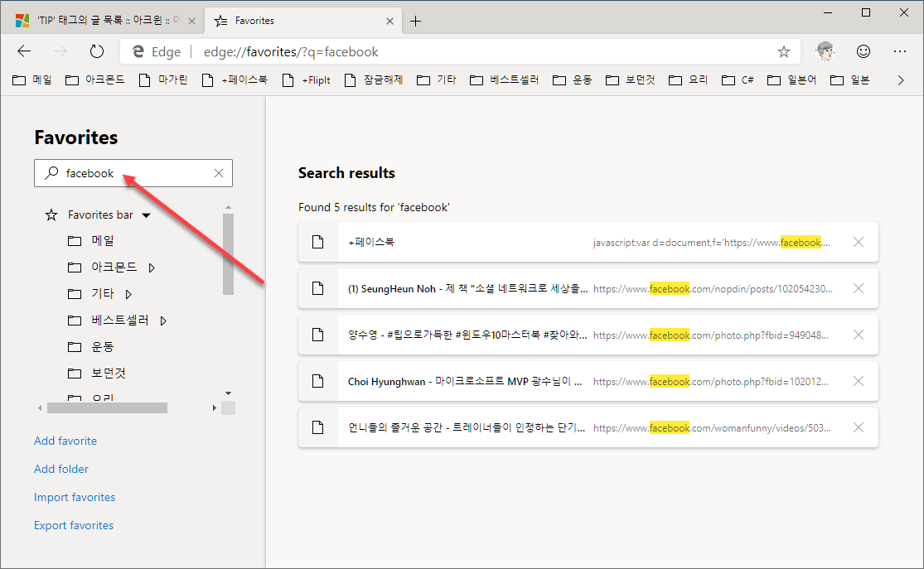
Task: Delete the 양수영 result favorite
Action: pos(859,335)
